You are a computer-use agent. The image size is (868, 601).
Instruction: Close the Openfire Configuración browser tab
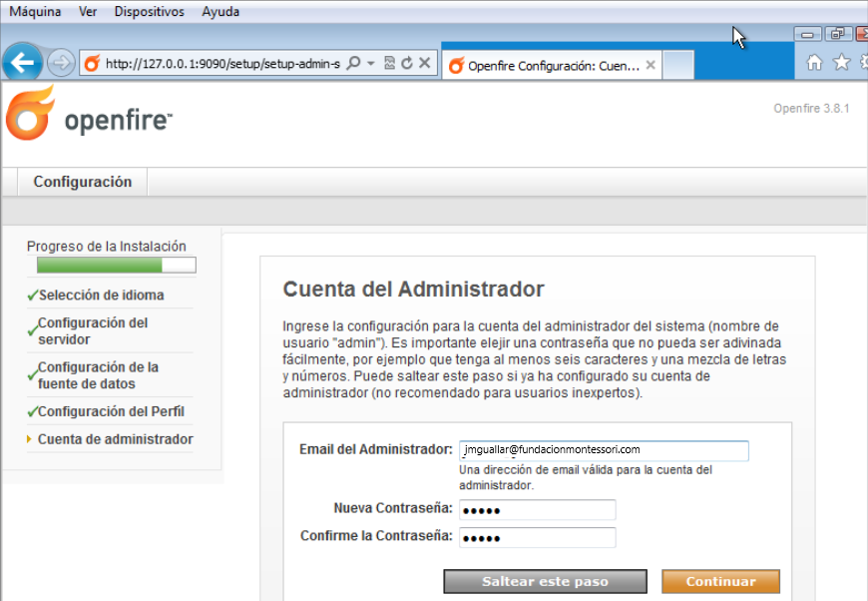651,66
